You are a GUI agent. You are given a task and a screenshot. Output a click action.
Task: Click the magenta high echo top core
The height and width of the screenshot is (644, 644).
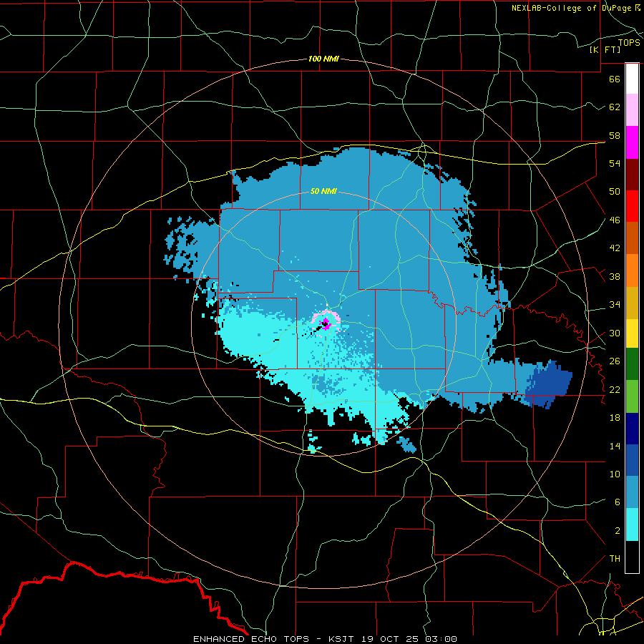click(326, 323)
